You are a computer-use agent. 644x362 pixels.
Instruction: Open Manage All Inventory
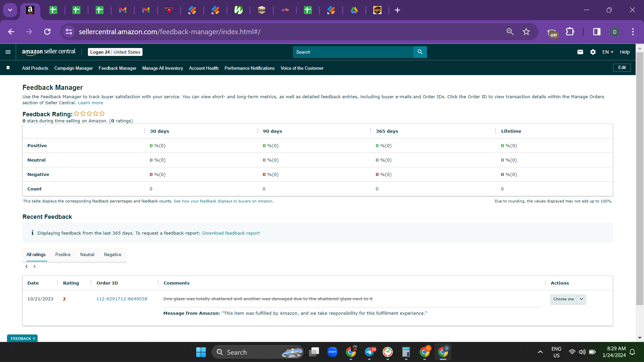point(163,68)
